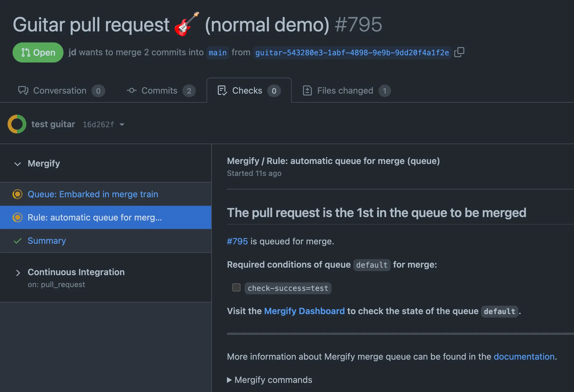The image size is (574, 392).
Task: Open the Files changed tab
Action: pyautogui.click(x=345, y=90)
